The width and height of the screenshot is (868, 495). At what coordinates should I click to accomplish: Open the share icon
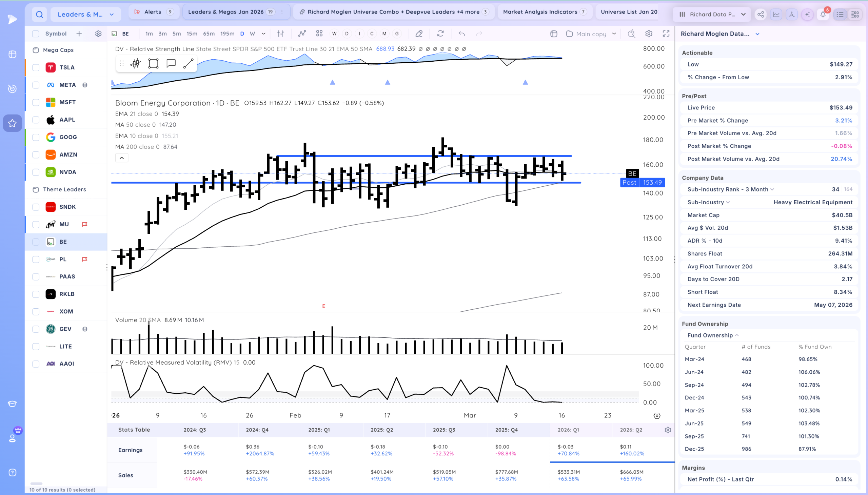click(761, 14)
